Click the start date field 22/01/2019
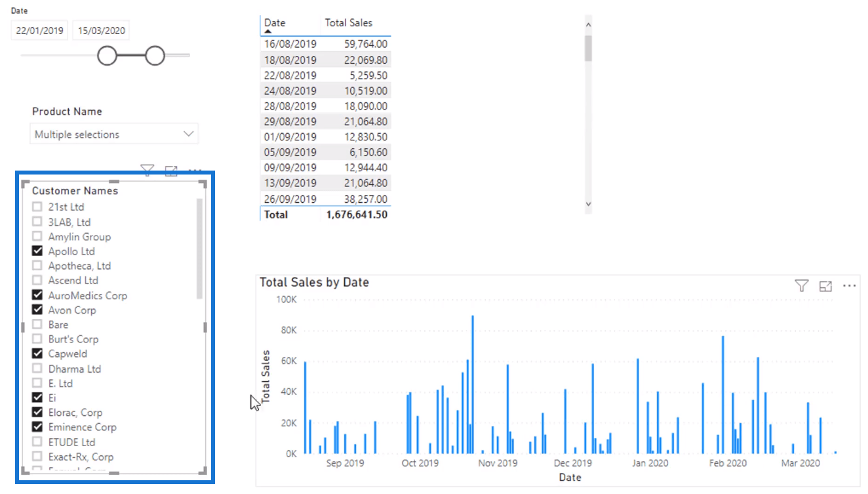Viewport: 868px width, 494px height. pyautogui.click(x=39, y=30)
